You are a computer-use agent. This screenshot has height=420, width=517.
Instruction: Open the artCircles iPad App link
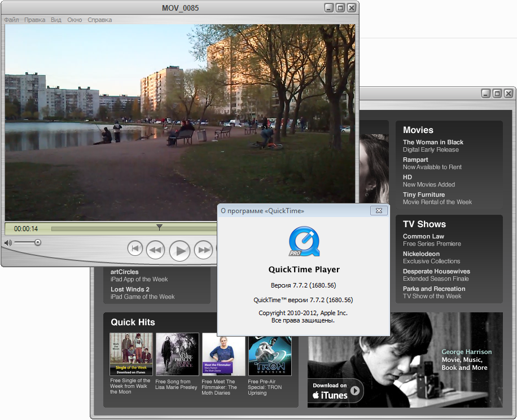139,275
